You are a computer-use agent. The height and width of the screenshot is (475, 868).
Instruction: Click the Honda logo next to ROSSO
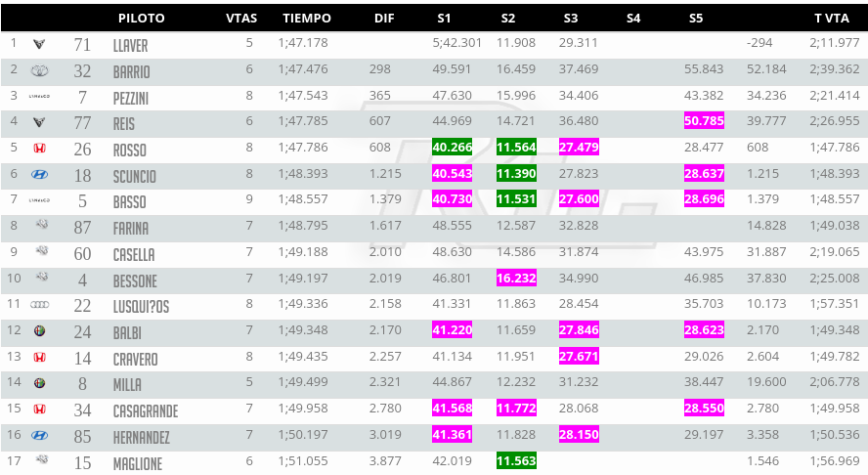coord(40,149)
